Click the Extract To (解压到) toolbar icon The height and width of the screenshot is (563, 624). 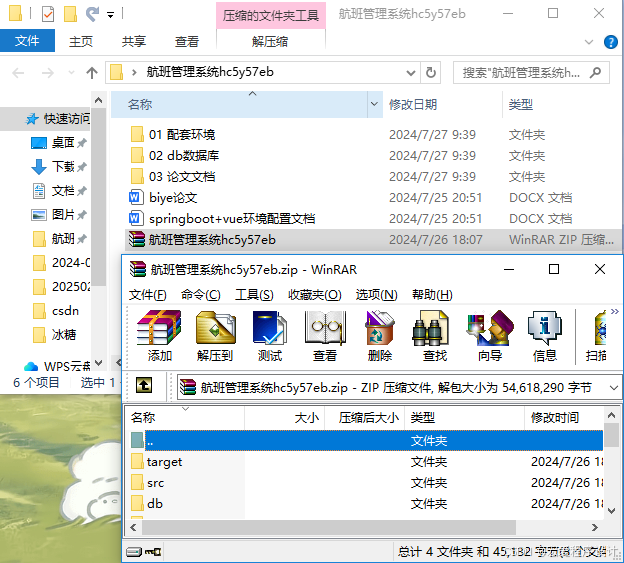(x=215, y=336)
